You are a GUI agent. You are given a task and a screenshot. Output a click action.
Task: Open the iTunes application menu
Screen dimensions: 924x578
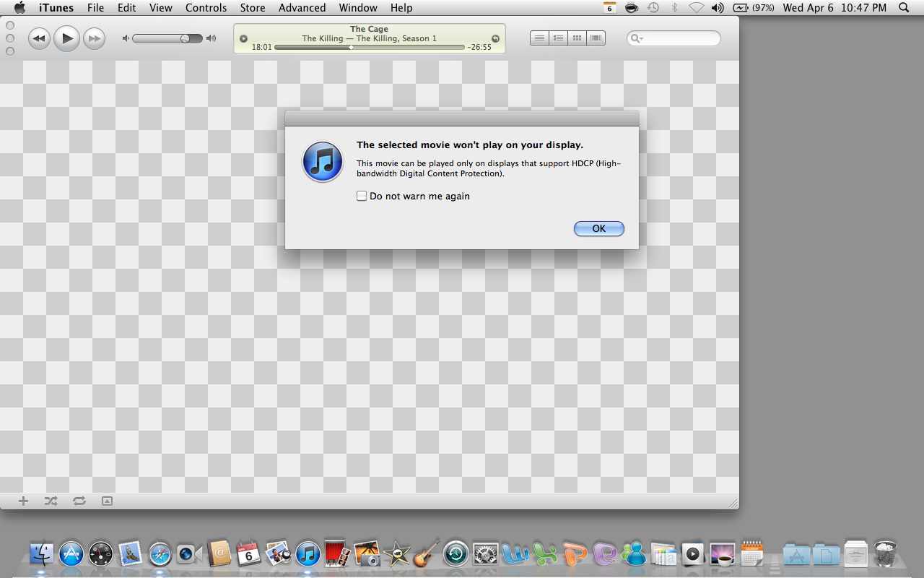tap(56, 8)
